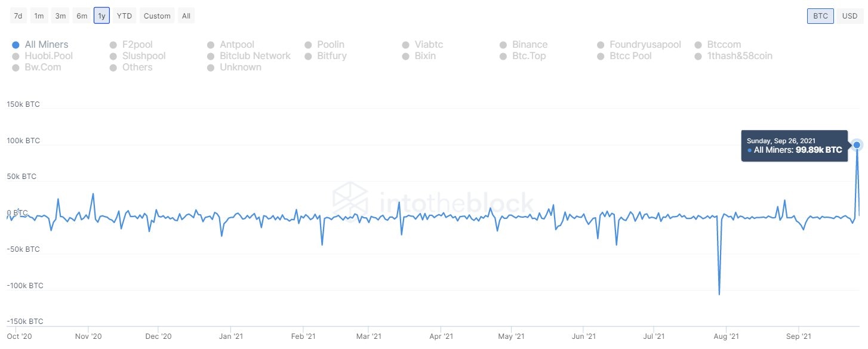
Task: Click the All Miners tooltip popup
Action: 794,146
